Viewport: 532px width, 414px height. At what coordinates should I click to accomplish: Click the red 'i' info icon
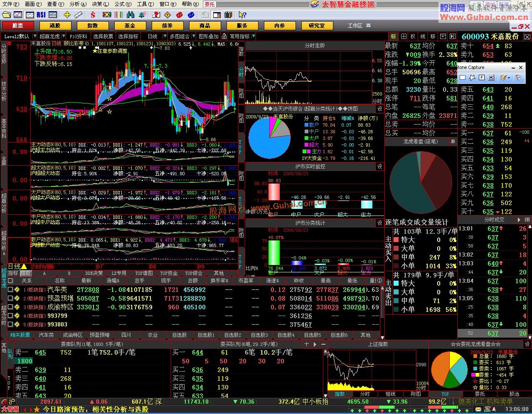tap(179, 15)
